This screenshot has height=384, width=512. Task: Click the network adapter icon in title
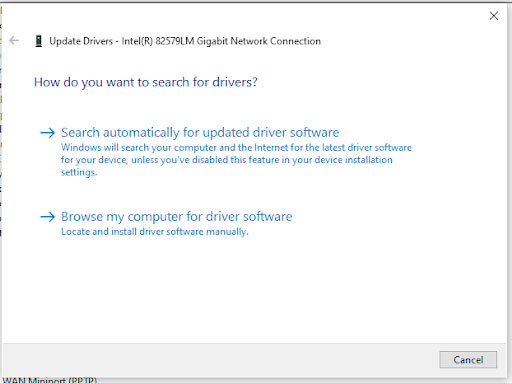[39, 41]
